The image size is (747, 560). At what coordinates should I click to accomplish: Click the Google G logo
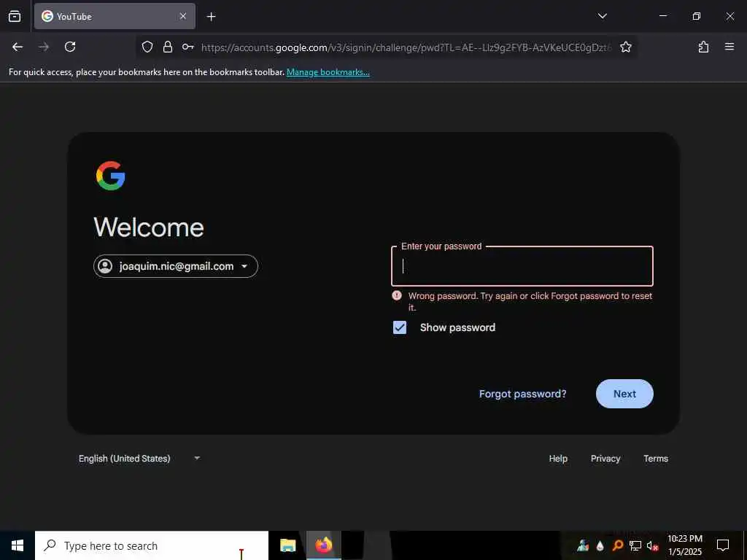click(111, 176)
